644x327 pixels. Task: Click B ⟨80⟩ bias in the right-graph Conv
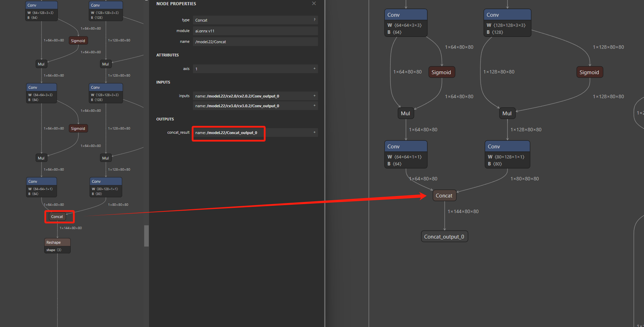[x=495, y=164]
